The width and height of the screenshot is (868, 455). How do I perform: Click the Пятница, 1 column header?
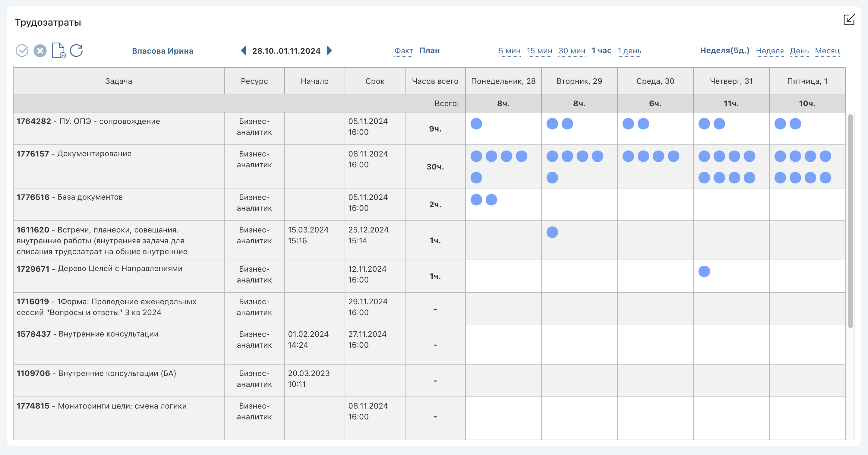coord(807,81)
